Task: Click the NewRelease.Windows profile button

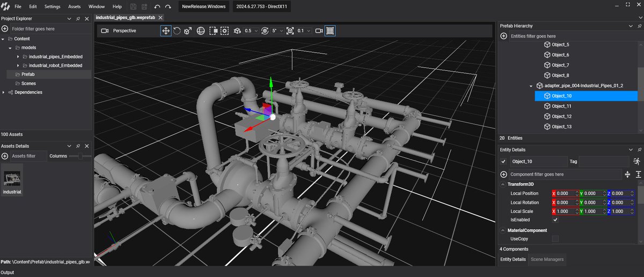Action: [x=204, y=7]
